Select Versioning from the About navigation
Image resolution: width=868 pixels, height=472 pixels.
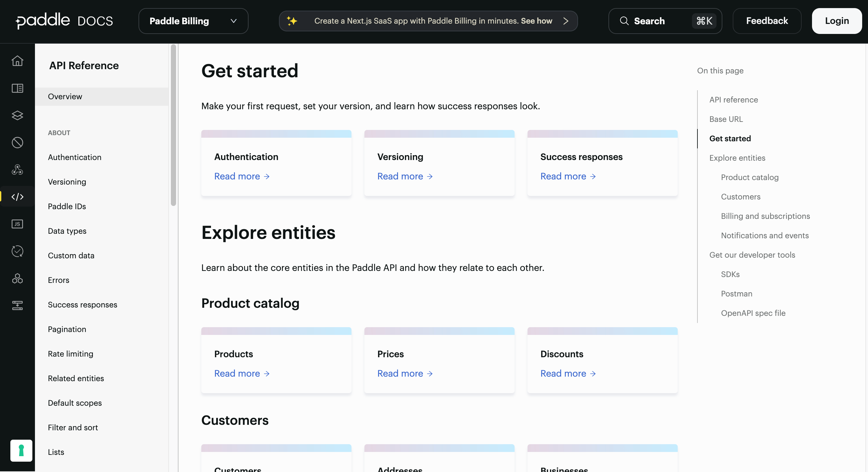pyautogui.click(x=67, y=182)
